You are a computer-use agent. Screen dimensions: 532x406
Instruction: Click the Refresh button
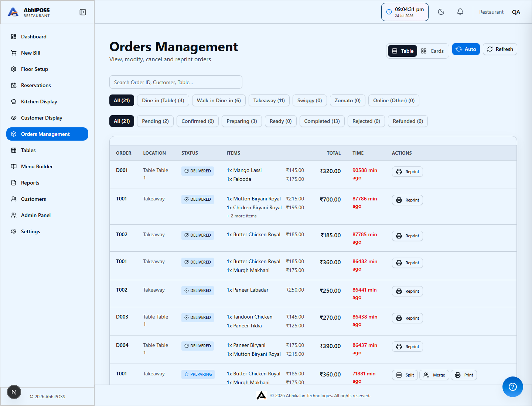coord(500,49)
